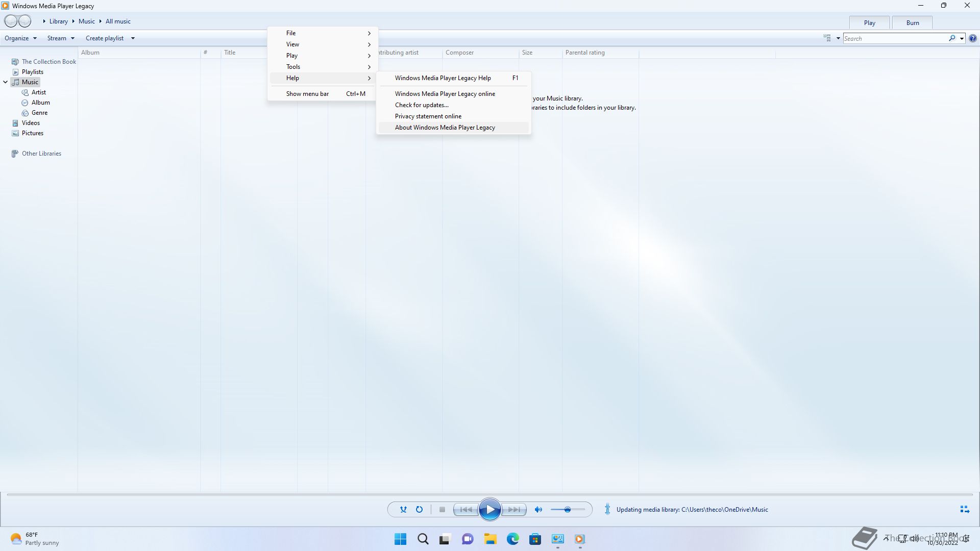Mute the volume speaker icon

pyautogui.click(x=538, y=509)
